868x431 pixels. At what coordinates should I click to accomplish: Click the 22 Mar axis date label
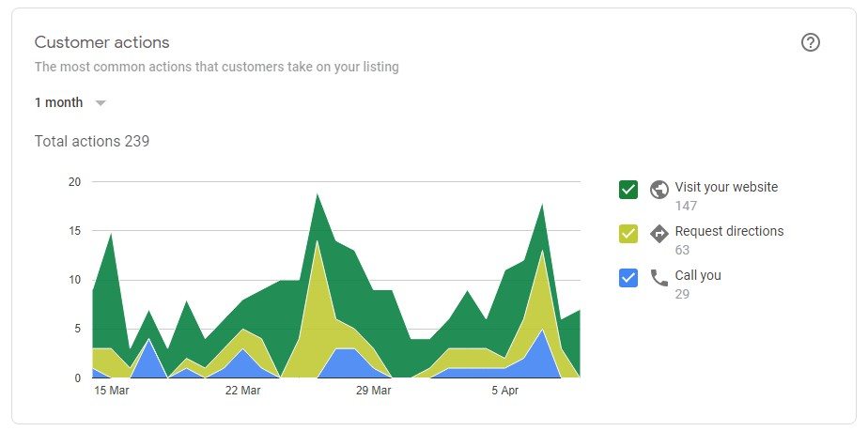click(241, 390)
